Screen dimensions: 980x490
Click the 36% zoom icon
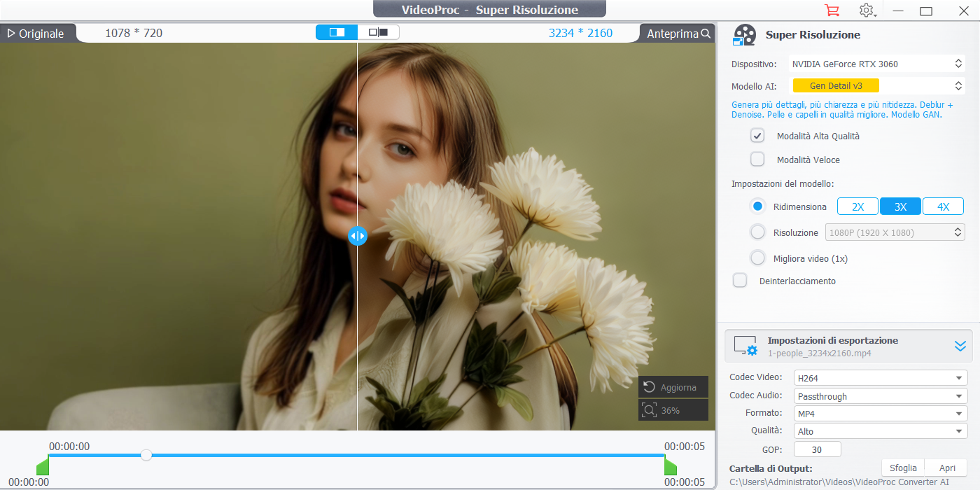[x=649, y=410]
